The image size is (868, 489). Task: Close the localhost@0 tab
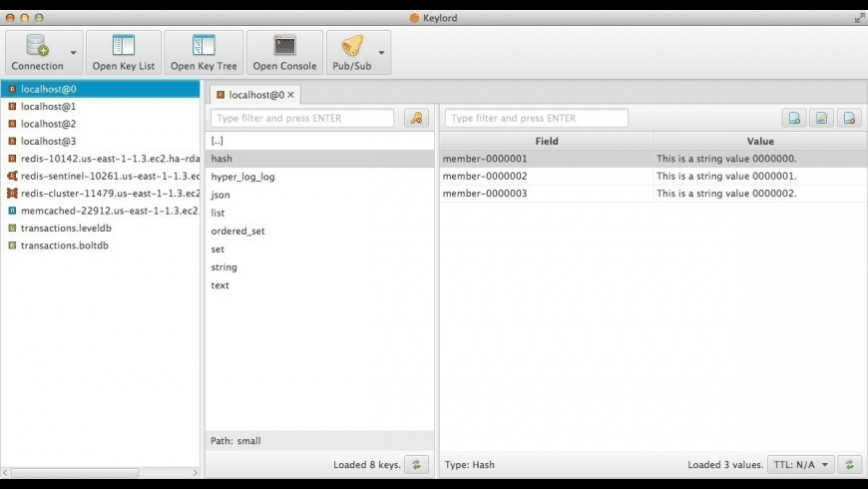(291, 95)
